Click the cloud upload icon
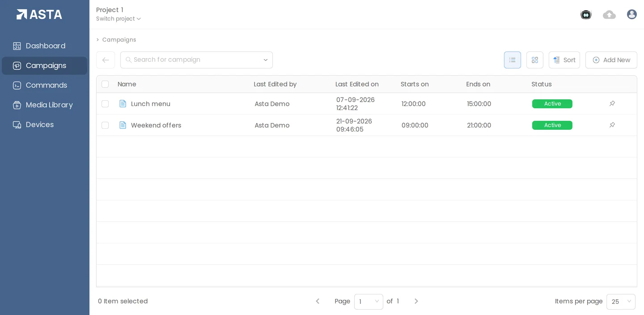The image size is (644, 315). pos(609,15)
